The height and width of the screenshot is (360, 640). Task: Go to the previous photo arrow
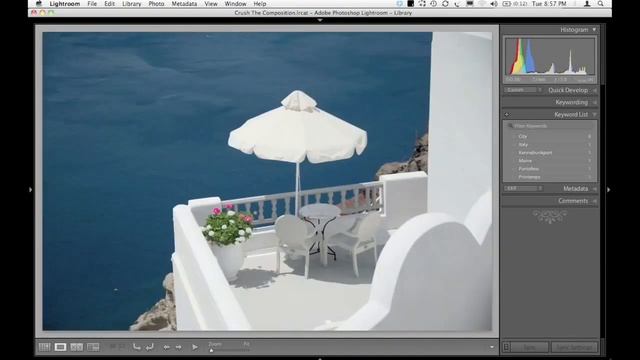pos(167,347)
